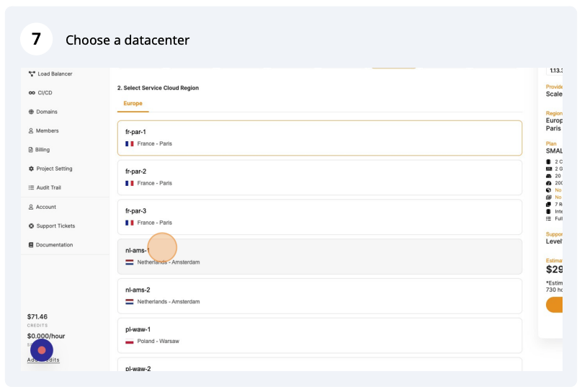The image size is (582, 392).
Task: Click the Members person icon
Action: pos(31,131)
